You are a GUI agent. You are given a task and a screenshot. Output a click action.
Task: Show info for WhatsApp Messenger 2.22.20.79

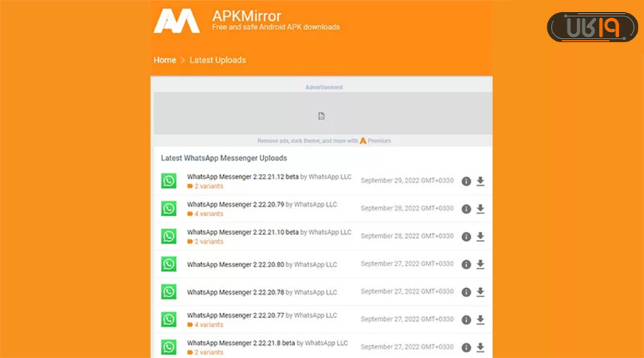[x=466, y=209]
